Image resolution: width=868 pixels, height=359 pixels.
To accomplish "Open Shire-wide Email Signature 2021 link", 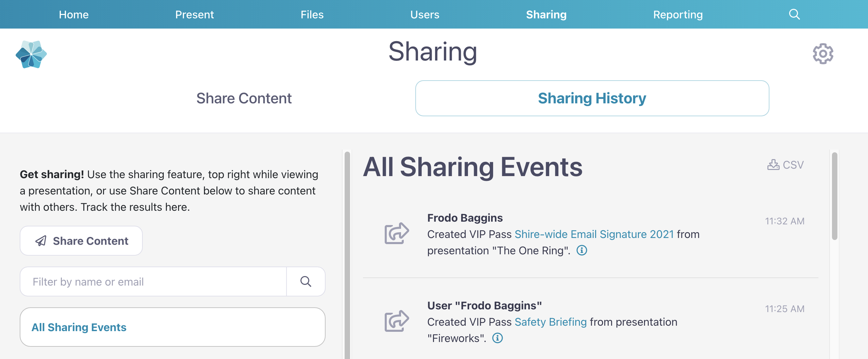I will pyautogui.click(x=594, y=234).
